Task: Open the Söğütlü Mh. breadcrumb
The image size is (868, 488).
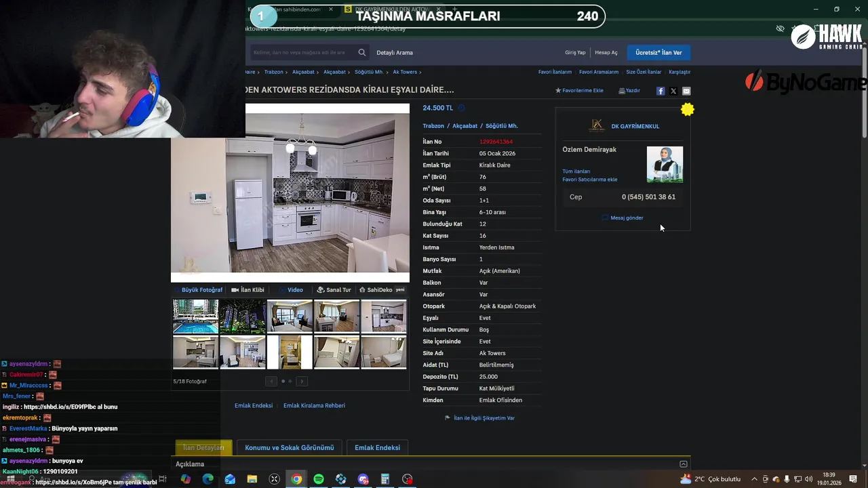Action: [x=369, y=72]
